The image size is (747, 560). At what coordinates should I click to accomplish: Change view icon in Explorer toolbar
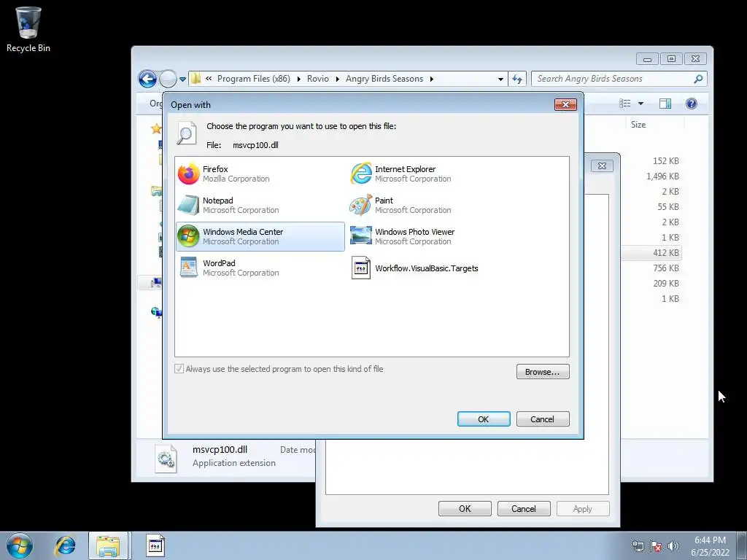pyautogui.click(x=625, y=104)
